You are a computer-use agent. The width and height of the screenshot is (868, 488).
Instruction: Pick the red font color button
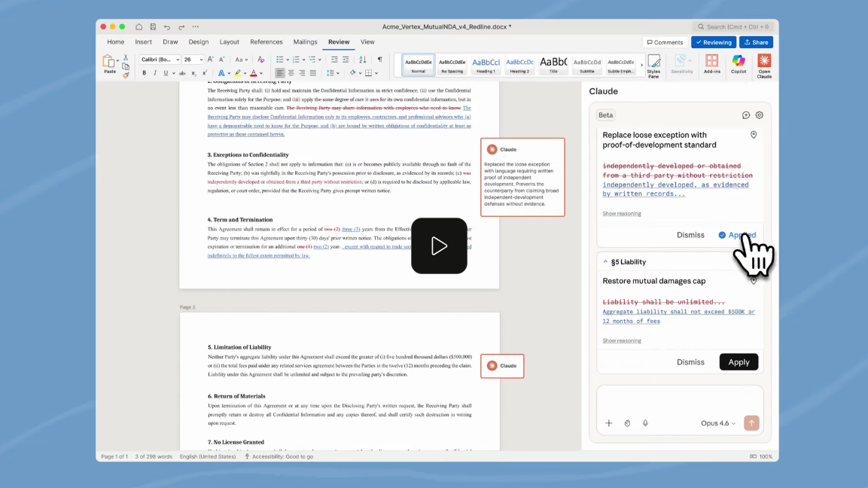(x=254, y=73)
